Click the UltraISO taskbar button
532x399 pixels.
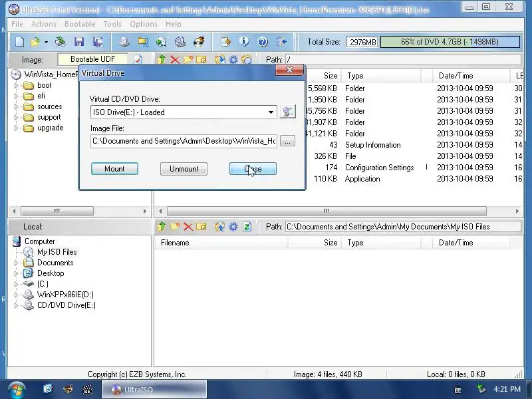tap(154, 390)
